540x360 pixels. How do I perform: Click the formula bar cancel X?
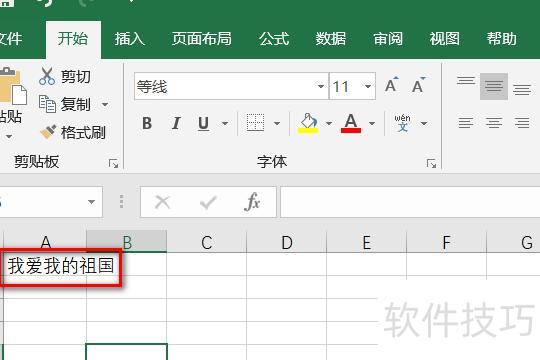(163, 202)
